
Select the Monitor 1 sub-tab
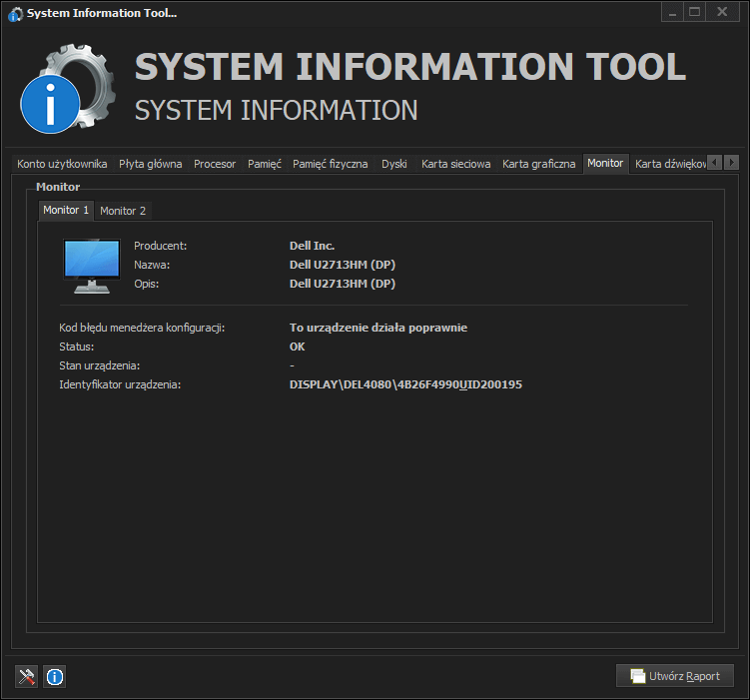point(66,210)
